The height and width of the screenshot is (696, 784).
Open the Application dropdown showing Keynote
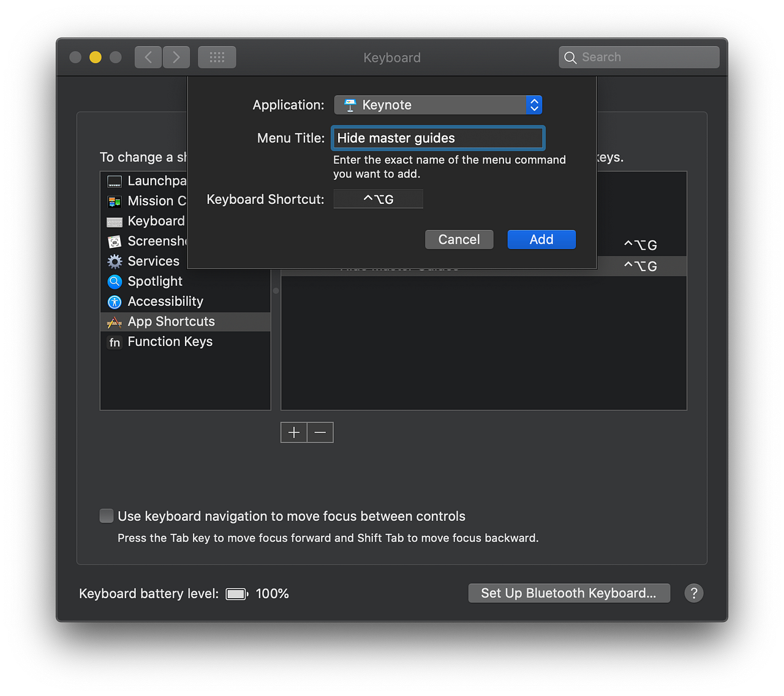pyautogui.click(x=437, y=105)
